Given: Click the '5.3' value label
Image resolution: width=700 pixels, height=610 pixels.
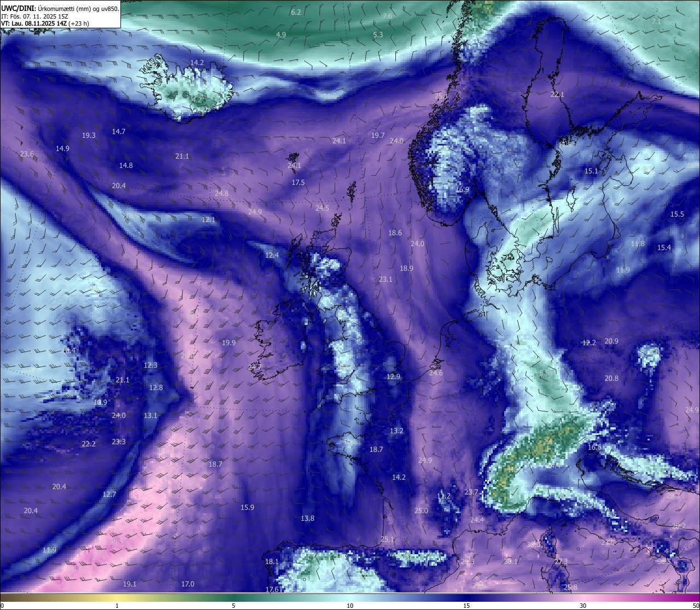Looking at the screenshot, I should point(378,34).
